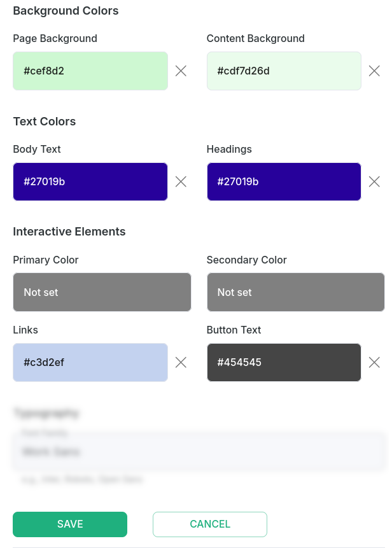The image size is (392, 548).
Task: Remove the Body Text color value
Action: [181, 181]
